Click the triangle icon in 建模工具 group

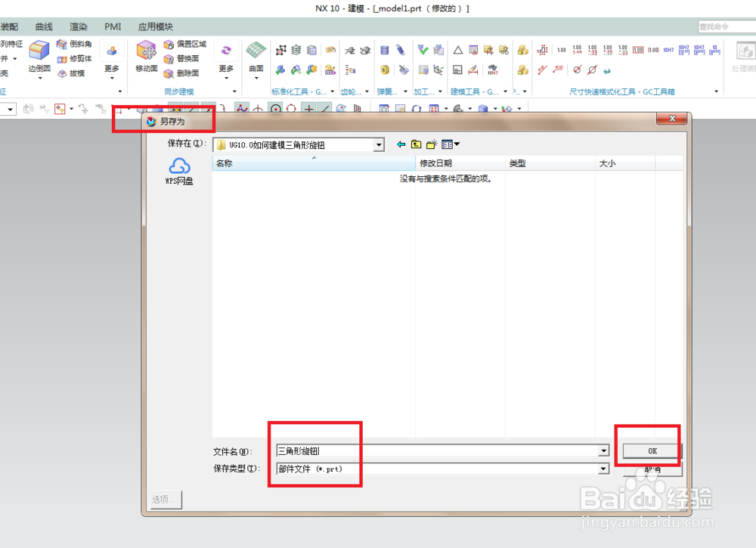click(458, 50)
